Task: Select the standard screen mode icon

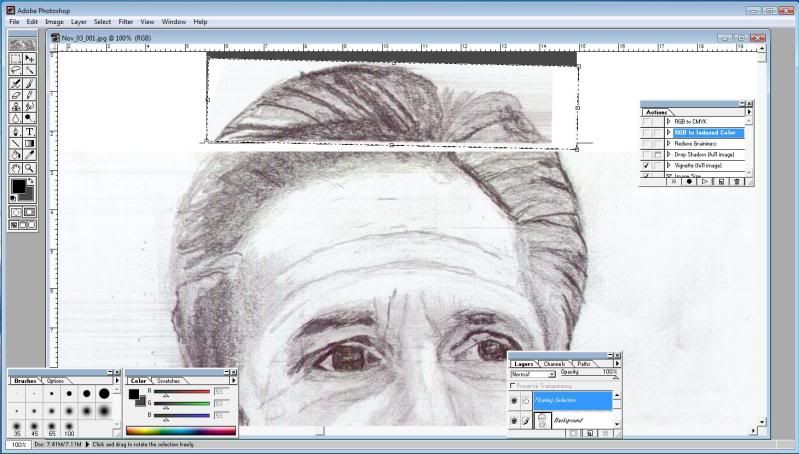Action: pyautogui.click(x=14, y=225)
